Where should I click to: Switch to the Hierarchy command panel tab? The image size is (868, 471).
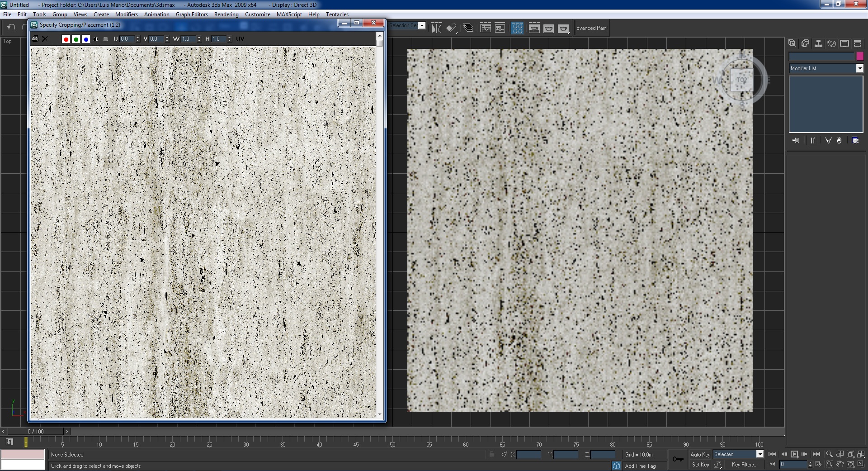(818, 43)
